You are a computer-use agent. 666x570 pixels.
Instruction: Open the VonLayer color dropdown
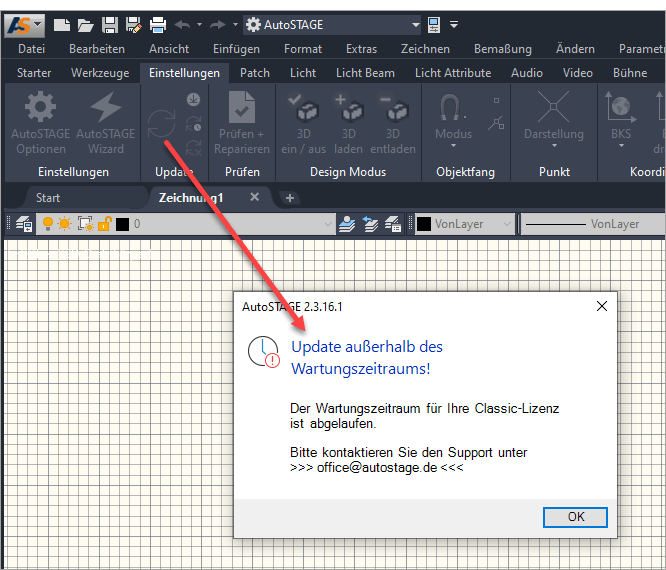[507, 224]
